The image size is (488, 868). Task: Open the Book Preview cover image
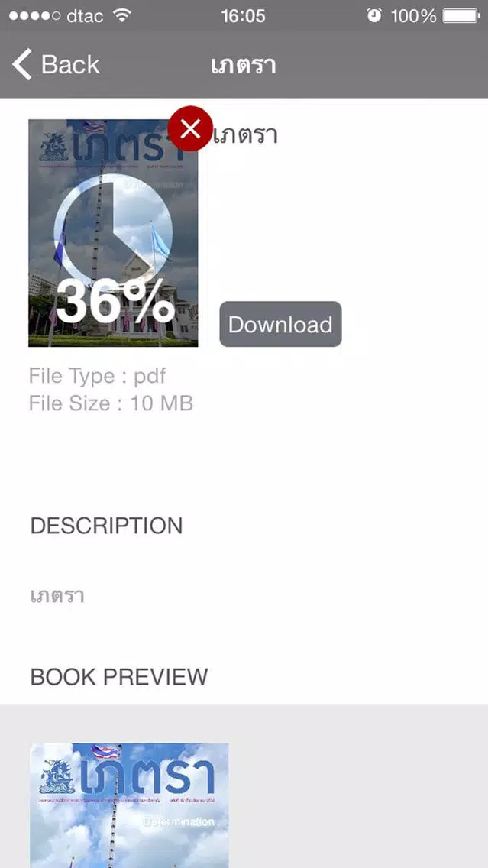pyautogui.click(x=129, y=805)
